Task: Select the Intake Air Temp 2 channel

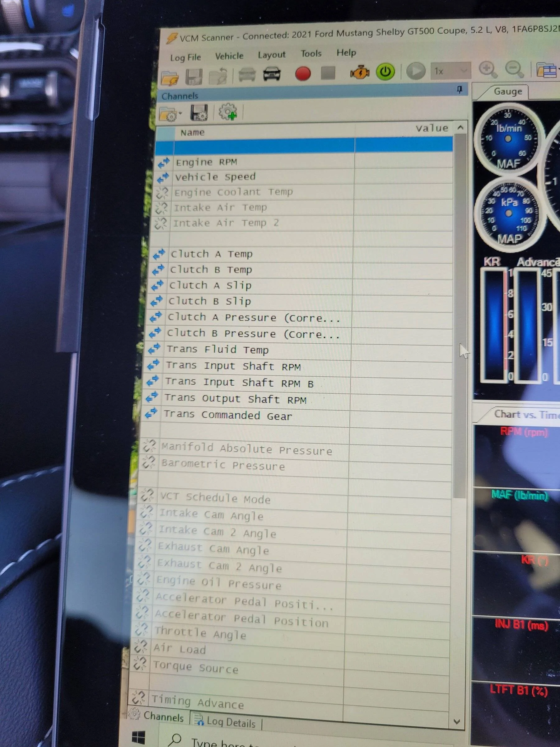Action: point(303,223)
